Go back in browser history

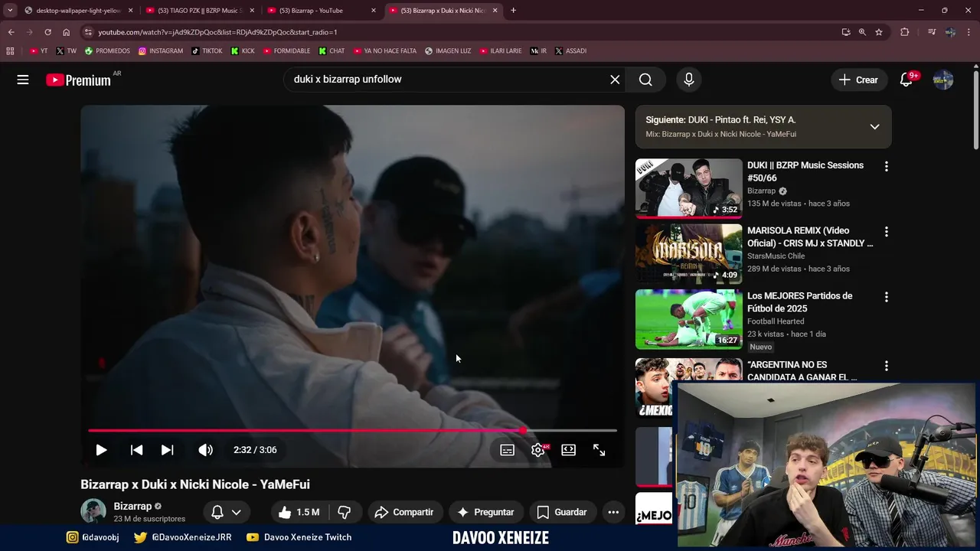[x=11, y=32]
